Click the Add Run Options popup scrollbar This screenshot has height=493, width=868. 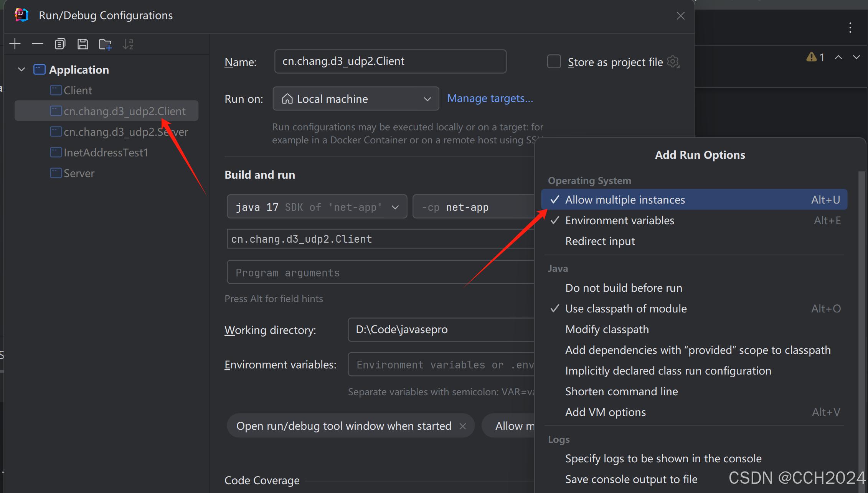coord(862,307)
